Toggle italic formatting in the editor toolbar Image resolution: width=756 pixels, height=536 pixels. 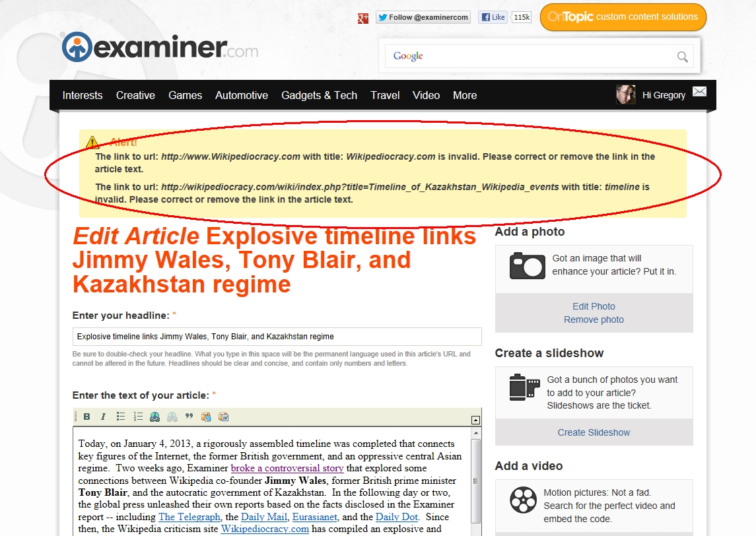[x=103, y=417]
